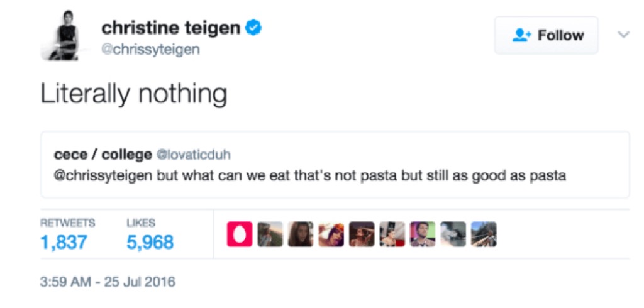Screen dimensions: 644x308
Task: Open the chevron dropdown beside Follow
Action: pyautogui.click(x=623, y=35)
